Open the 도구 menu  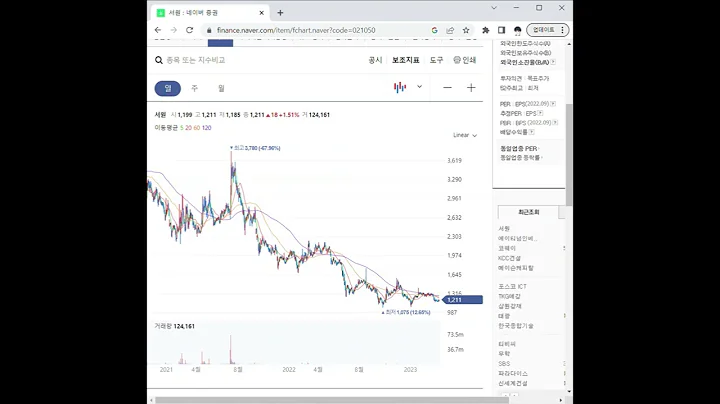click(436, 60)
